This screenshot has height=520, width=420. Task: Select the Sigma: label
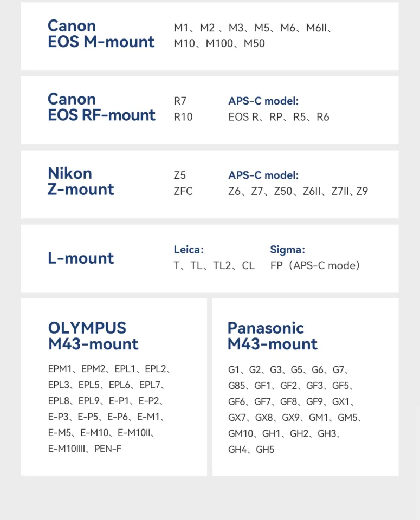click(x=287, y=249)
